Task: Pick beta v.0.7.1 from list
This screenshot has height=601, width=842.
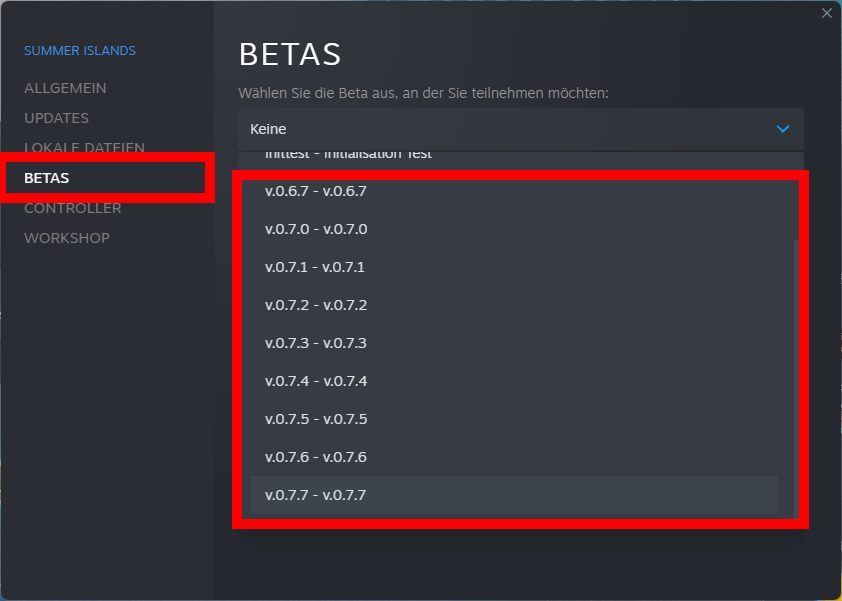Action: click(x=316, y=267)
